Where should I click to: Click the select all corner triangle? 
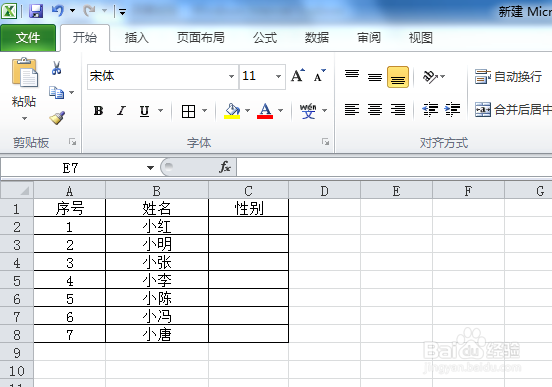pos(24,191)
